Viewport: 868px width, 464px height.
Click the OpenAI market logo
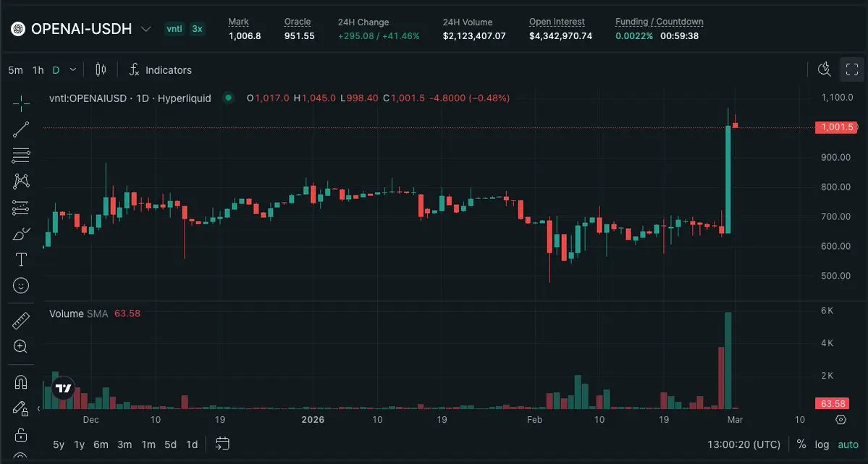click(x=17, y=29)
